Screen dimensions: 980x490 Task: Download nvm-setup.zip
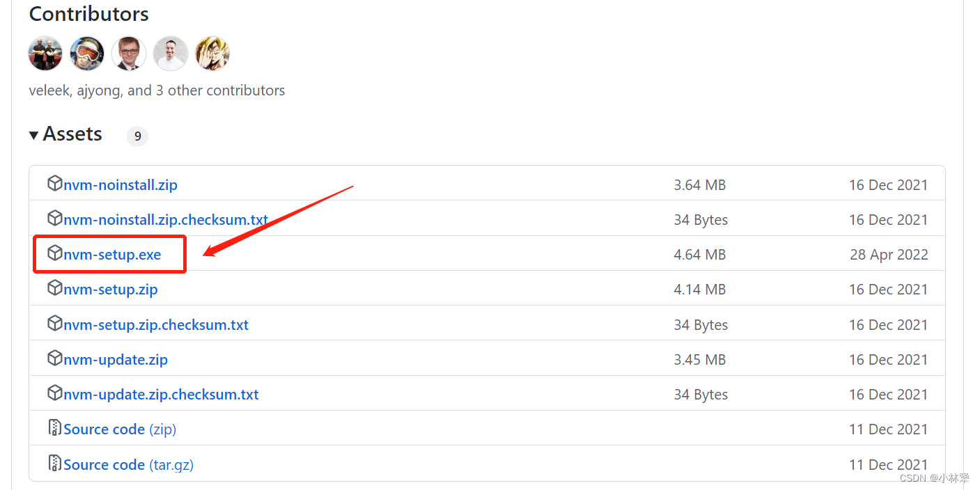111,290
